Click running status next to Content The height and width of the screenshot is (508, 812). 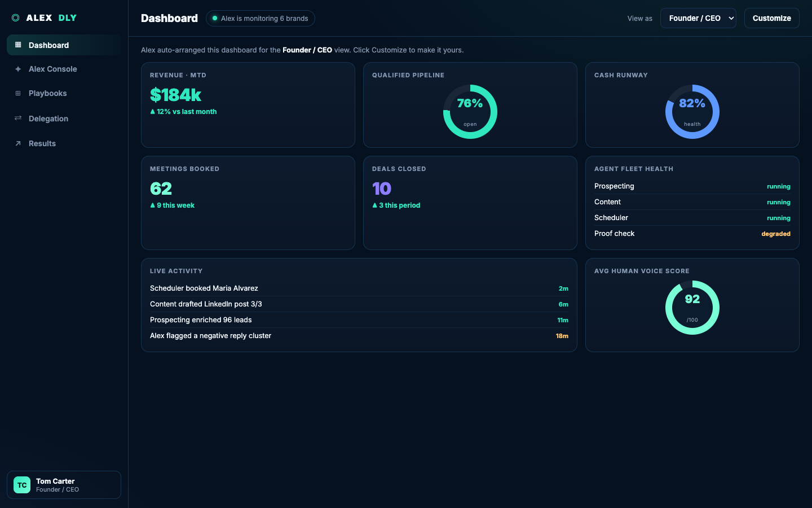coord(779,202)
